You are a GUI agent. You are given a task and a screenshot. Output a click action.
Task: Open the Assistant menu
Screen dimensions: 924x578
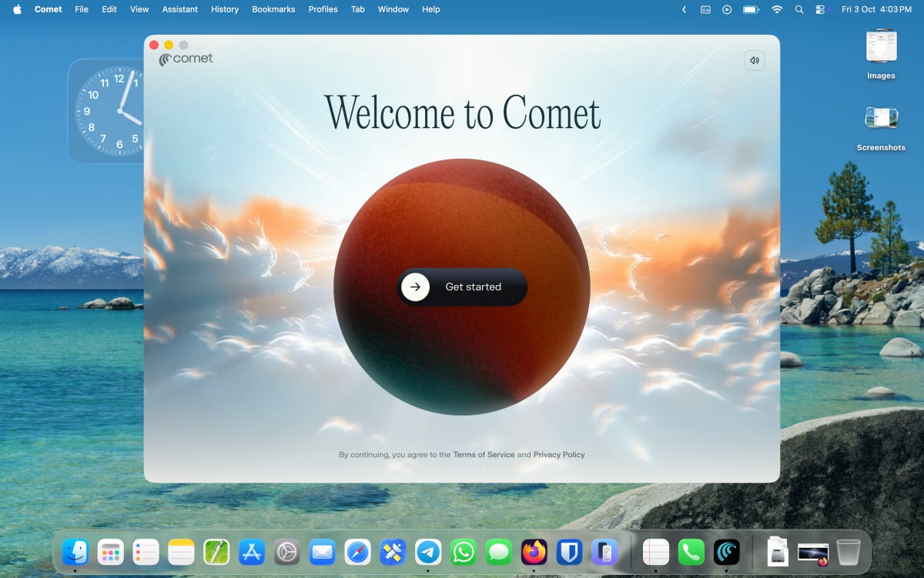179,9
